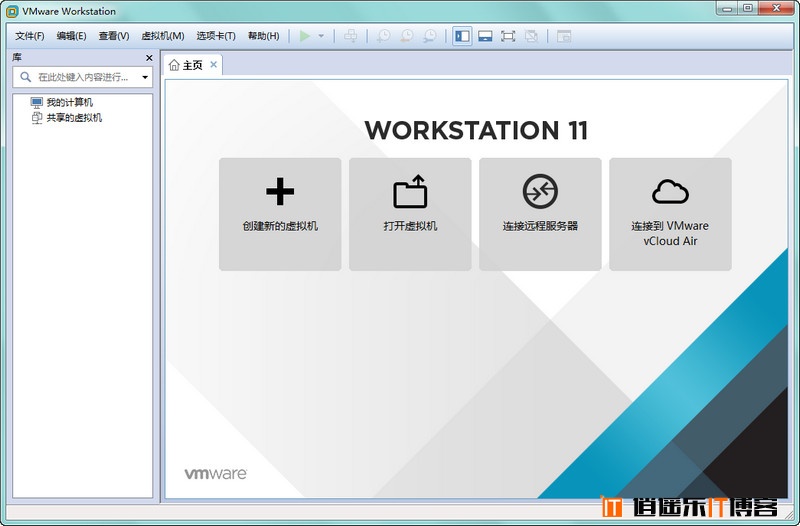Click the green Power On play button
Viewport: 800px width, 526px height.
tap(305, 36)
